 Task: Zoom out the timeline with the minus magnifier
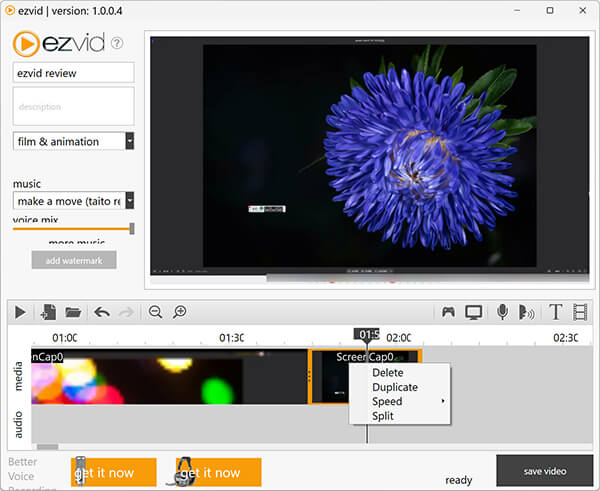pyautogui.click(x=155, y=312)
